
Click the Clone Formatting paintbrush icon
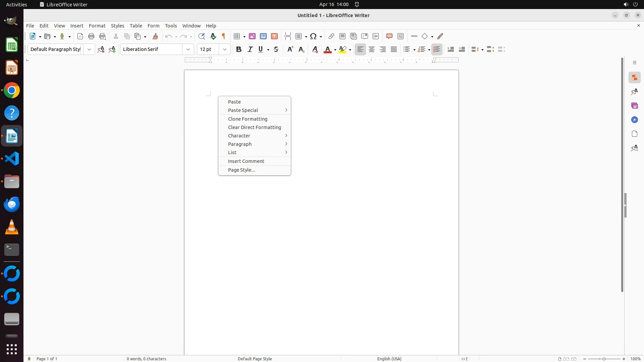click(155, 36)
